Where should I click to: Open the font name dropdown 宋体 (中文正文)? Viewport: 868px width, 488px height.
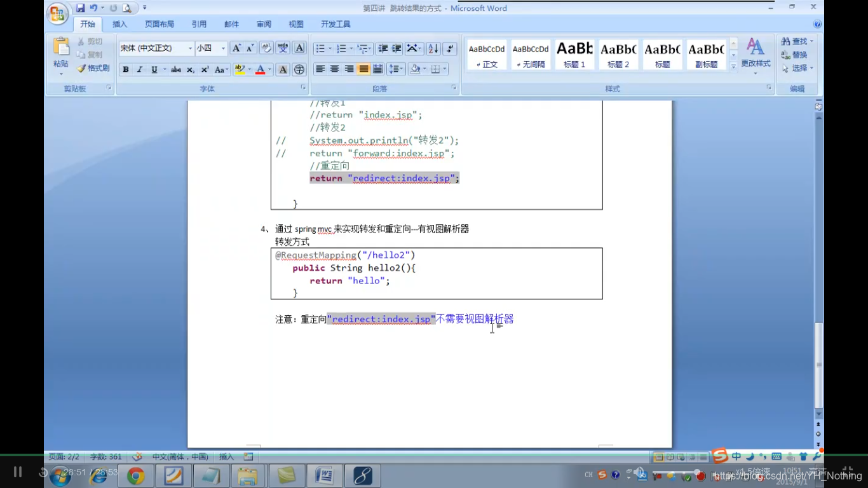pyautogui.click(x=190, y=48)
